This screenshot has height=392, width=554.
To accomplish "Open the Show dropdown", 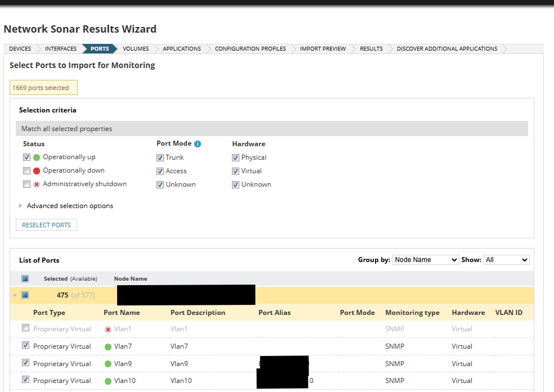I will 506,259.
